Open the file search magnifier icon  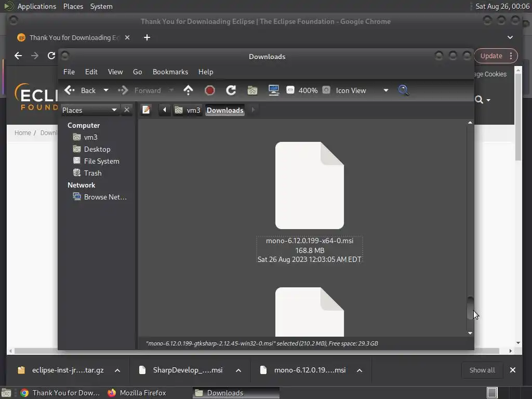pyautogui.click(x=403, y=90)
